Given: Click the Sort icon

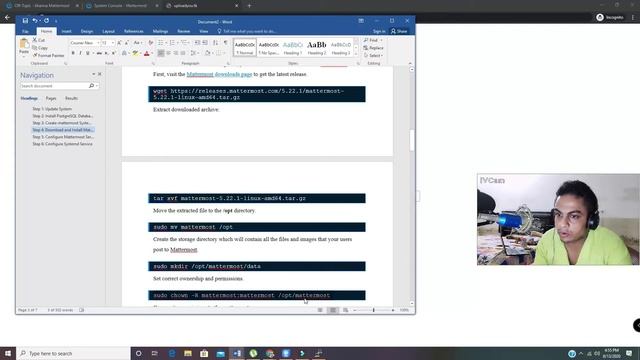Looking at the screenshot, I should pyautogui.click(x=215, y=43).
